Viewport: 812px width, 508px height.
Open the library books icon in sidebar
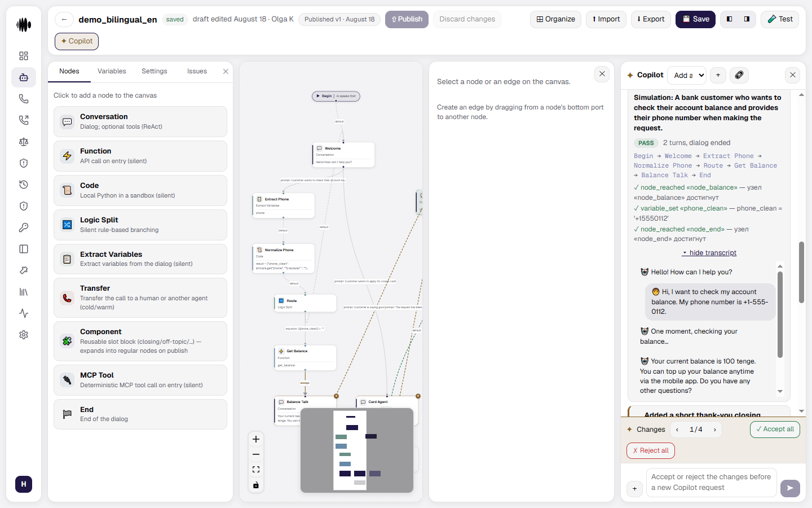click(24, 292)
